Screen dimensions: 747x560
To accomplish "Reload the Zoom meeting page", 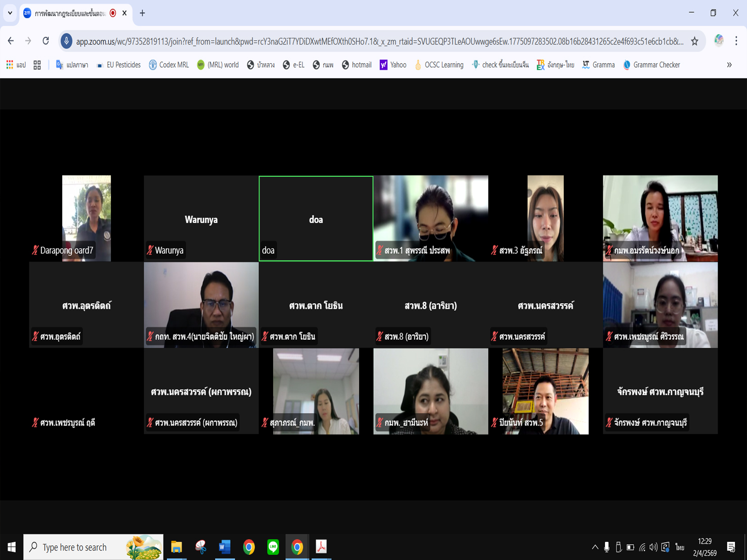I will click(46, 41).
